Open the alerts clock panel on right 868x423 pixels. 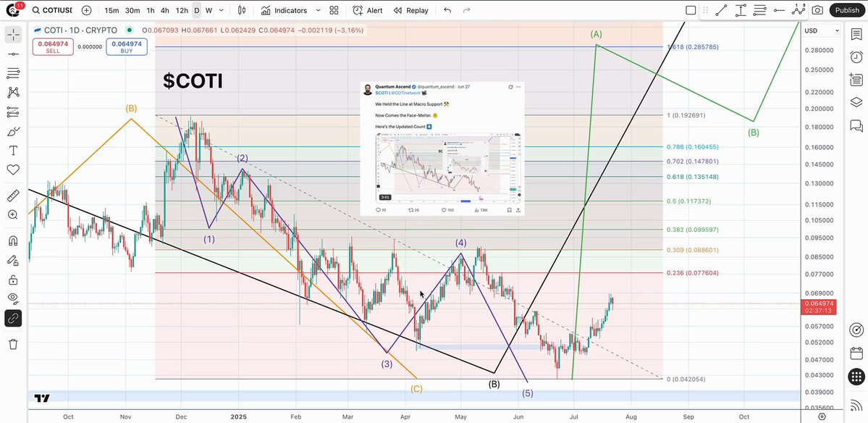pos(856,57)
